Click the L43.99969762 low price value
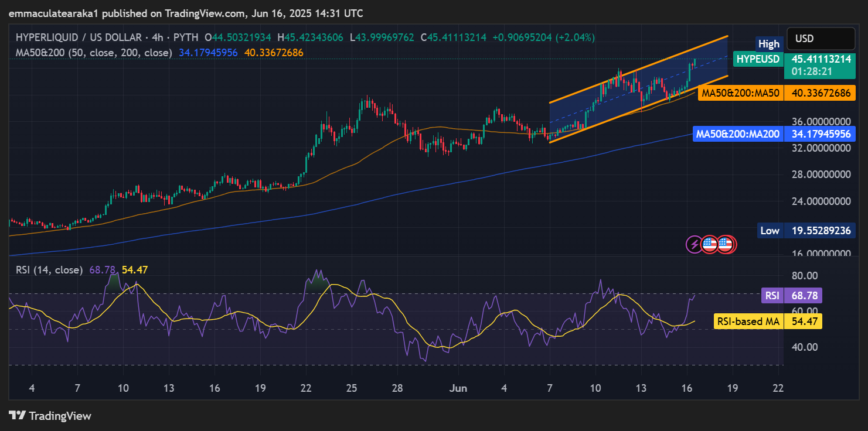 tap(382, 37)
